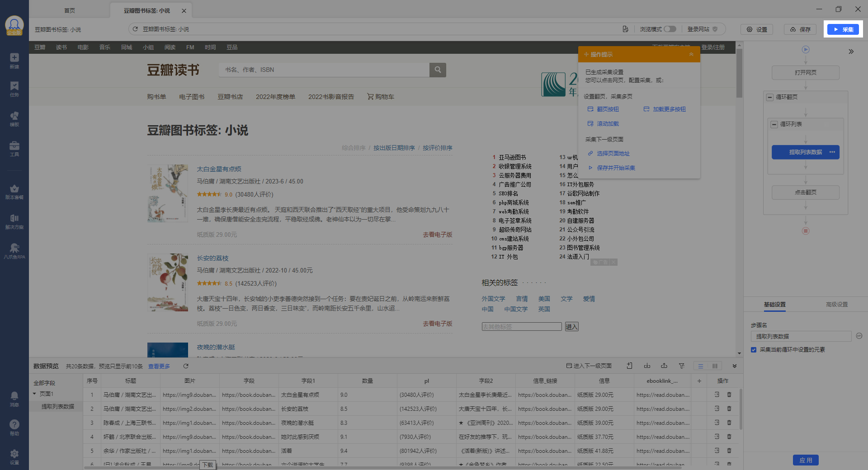The image size is (868, 470).
Task: Collapse the 循环列表 loop box
Action: click(x=774, y=124)
